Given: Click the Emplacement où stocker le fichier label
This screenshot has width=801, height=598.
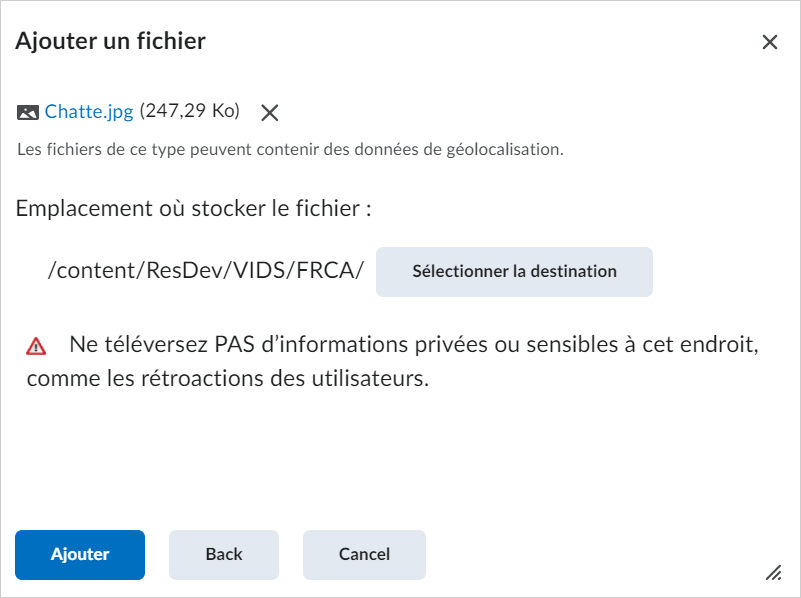Looking at the screenshot, I should [193, 208].
